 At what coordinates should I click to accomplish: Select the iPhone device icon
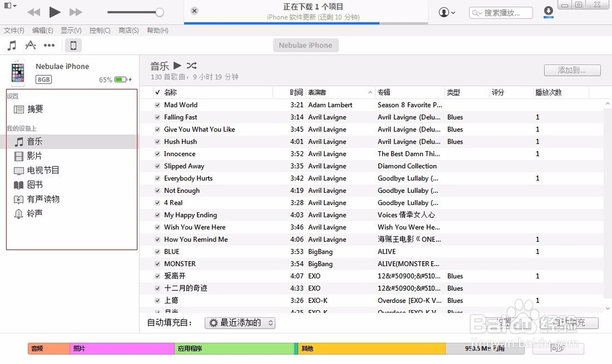point(73,46)
